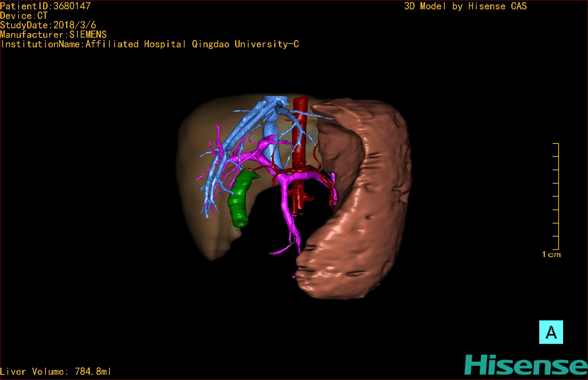This screenshot has height=380, width=588.
Task: Click the Device:CT label
Action: [x=24, y=16]
